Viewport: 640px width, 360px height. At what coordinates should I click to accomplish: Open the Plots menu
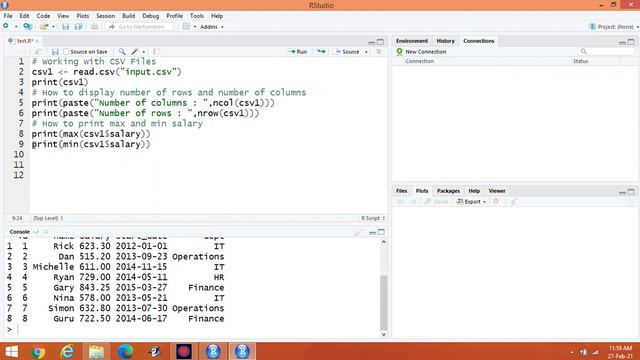click(82, 16)
